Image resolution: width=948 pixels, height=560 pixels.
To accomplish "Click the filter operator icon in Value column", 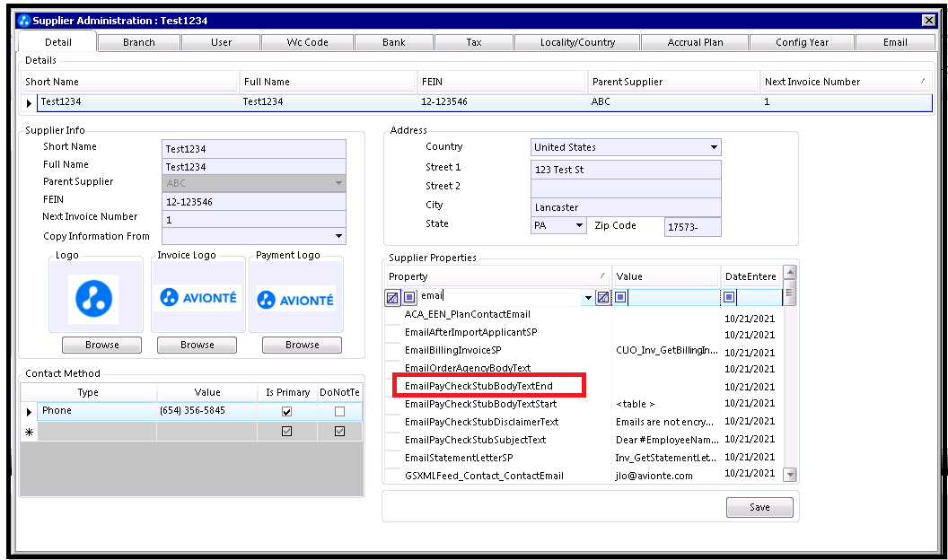I will pyautogui.click(x=620, y=297).
